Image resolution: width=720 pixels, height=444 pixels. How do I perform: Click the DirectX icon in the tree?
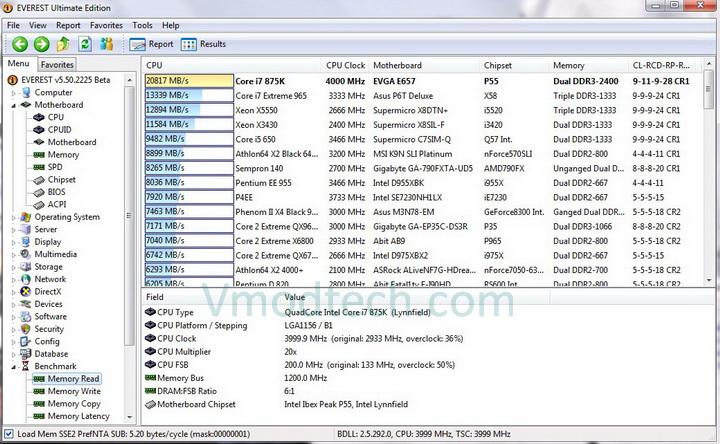pos(26,292)
